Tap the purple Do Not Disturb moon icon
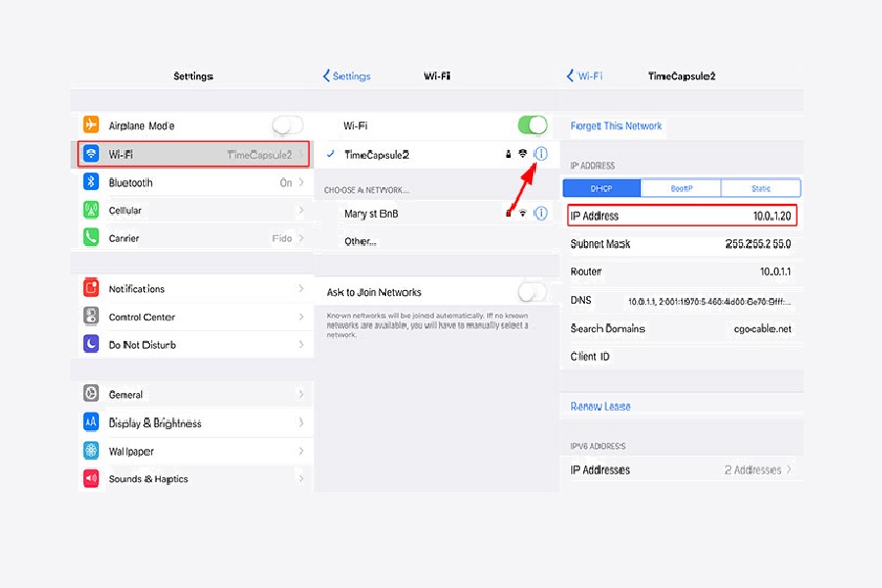The height and width of the screenshot is (588, 882). pyautogui.click(x=91, y=344)
